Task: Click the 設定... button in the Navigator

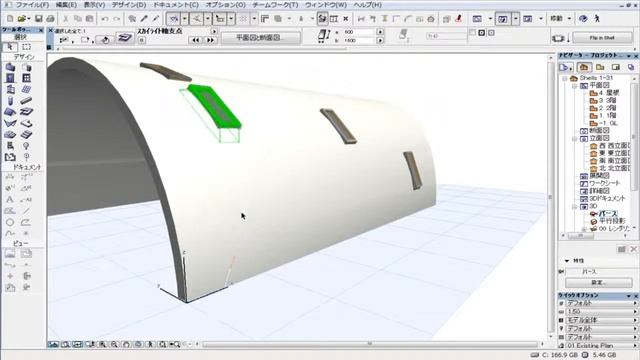Action: click(599, 282)
